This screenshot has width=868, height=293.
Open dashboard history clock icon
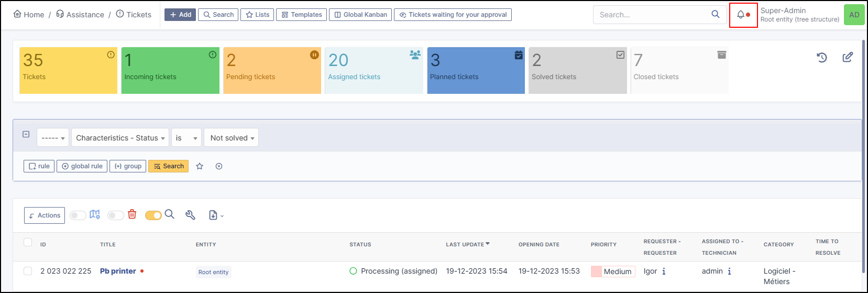822,58
